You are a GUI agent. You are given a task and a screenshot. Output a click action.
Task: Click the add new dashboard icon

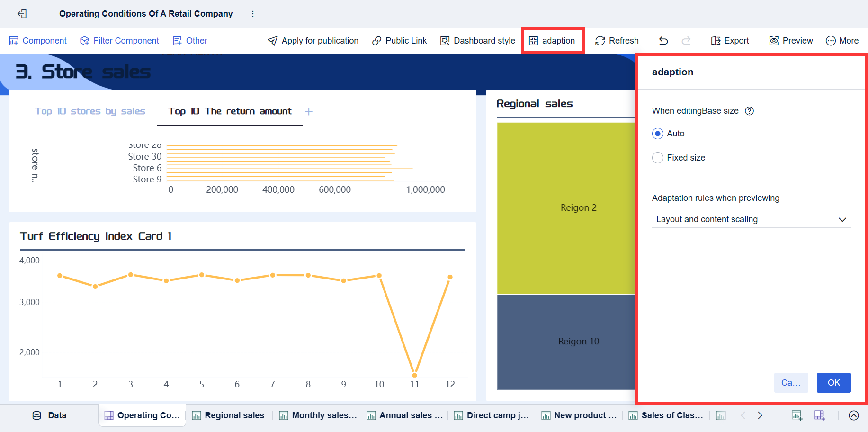tap(820, 415)
